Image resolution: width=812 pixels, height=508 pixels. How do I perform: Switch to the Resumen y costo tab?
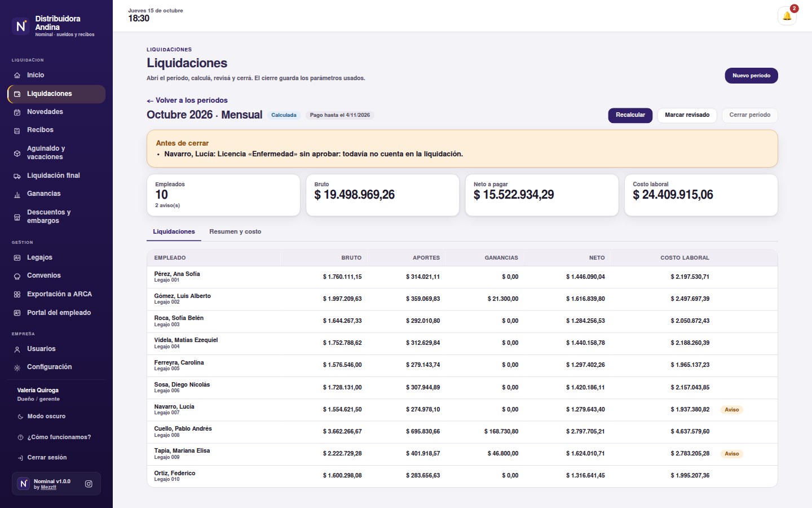pyautogui.click(x=235, y=231)
